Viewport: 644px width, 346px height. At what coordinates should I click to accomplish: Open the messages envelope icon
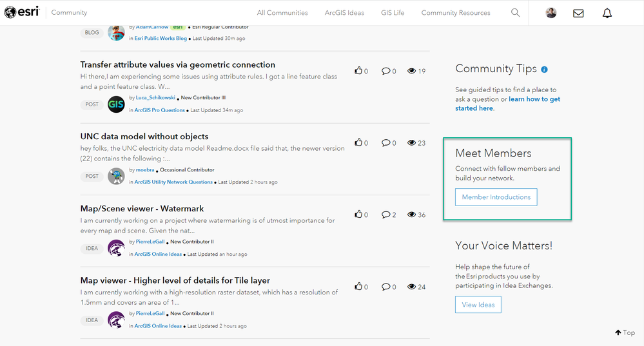point(578,13)
